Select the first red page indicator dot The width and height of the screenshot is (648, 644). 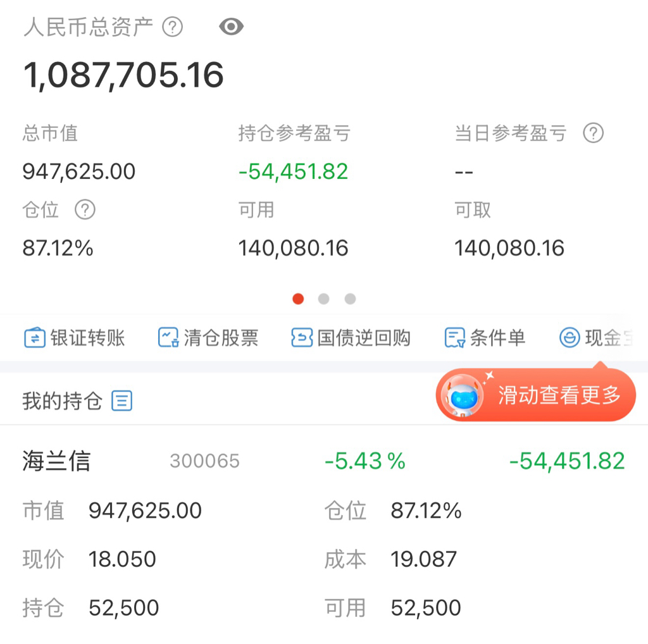click(298, 299)
